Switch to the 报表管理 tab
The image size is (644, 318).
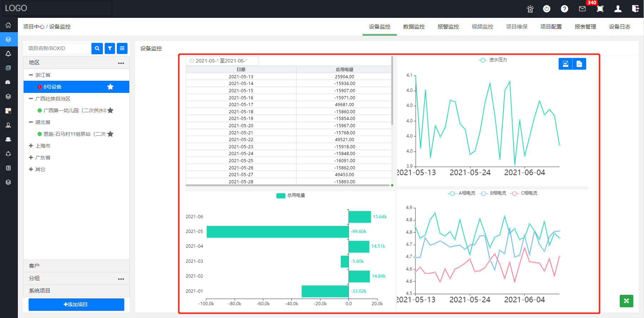[x=585, y=27]
